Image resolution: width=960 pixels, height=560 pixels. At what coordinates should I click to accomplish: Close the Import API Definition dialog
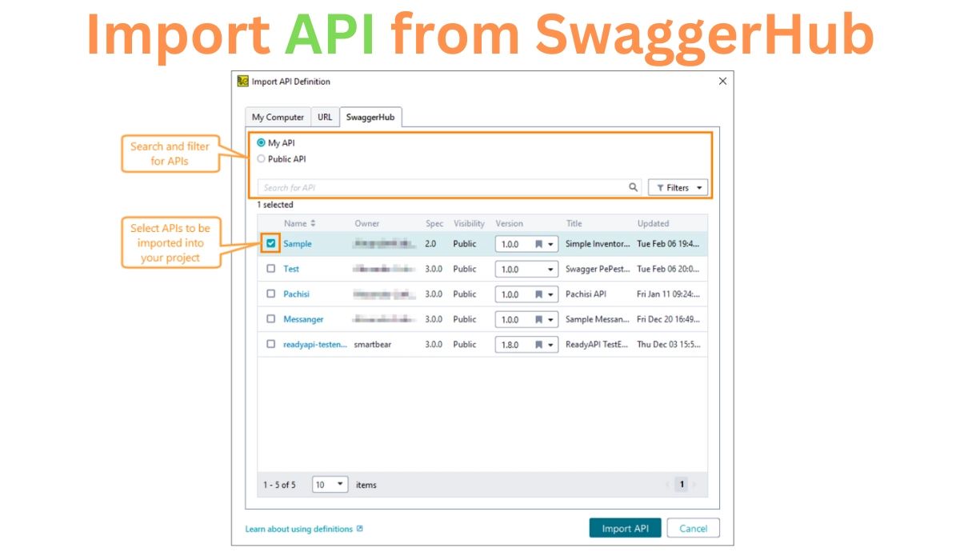point(722,82)
